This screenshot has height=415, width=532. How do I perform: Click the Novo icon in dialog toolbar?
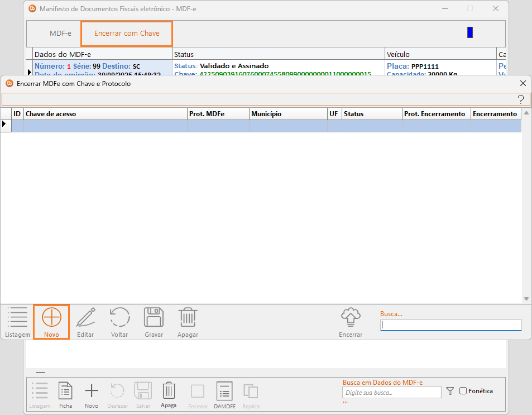coord(51,318)
